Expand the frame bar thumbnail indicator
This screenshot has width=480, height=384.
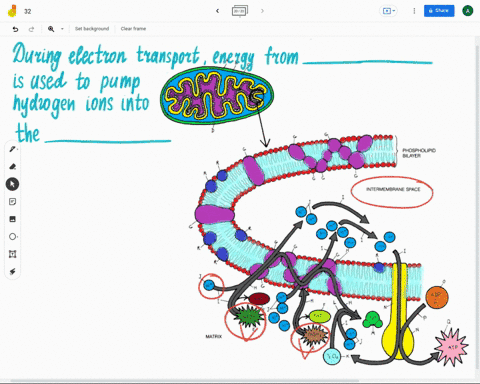[x=240, y=11]
